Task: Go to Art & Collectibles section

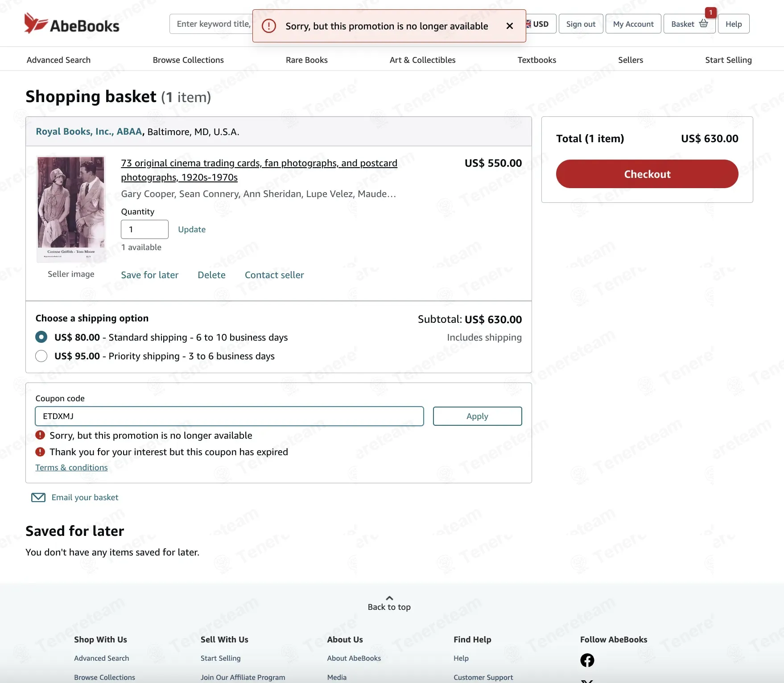Action: point(422,60)
